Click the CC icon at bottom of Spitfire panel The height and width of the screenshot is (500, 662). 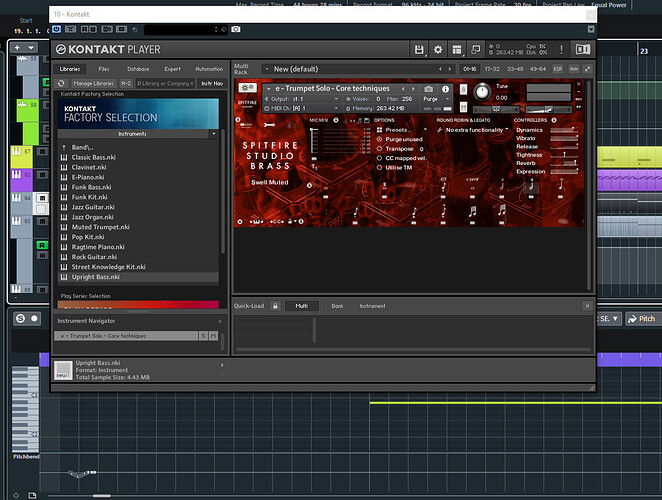(x=277, y=221)
